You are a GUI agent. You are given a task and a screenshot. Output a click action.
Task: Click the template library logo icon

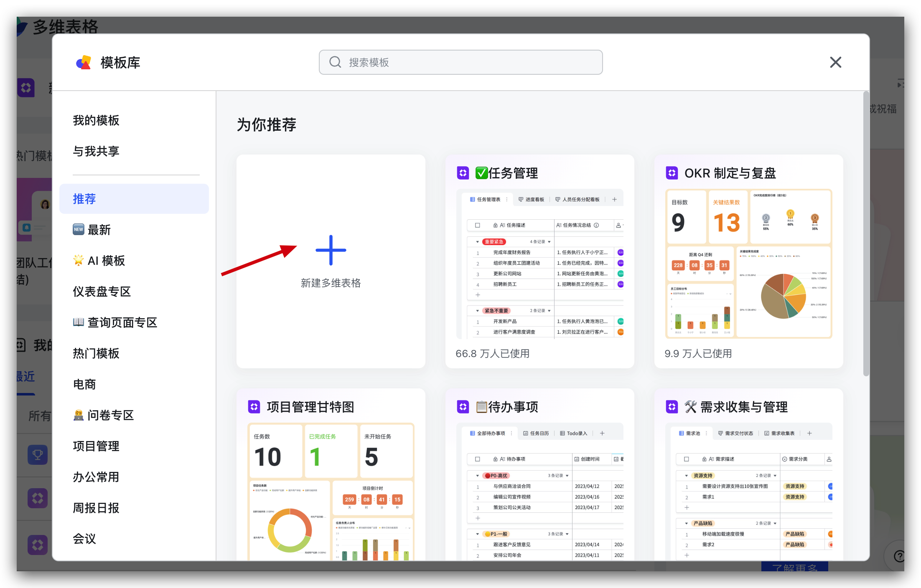pyautogui.click(x=84, y=63)
